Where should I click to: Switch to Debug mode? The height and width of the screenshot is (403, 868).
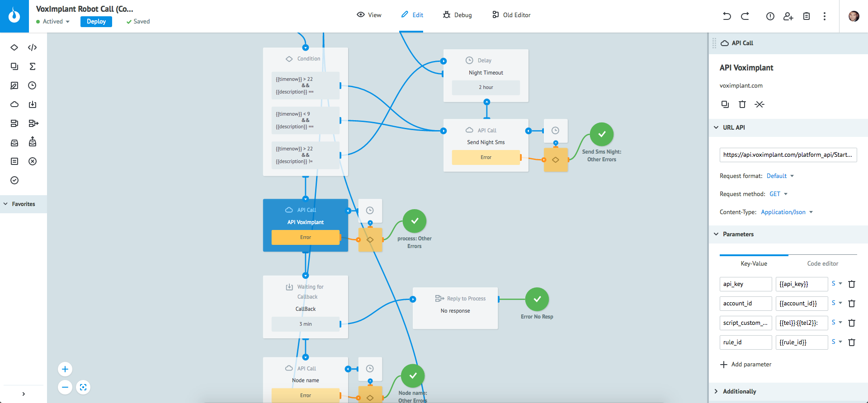[x=458, y=15]
